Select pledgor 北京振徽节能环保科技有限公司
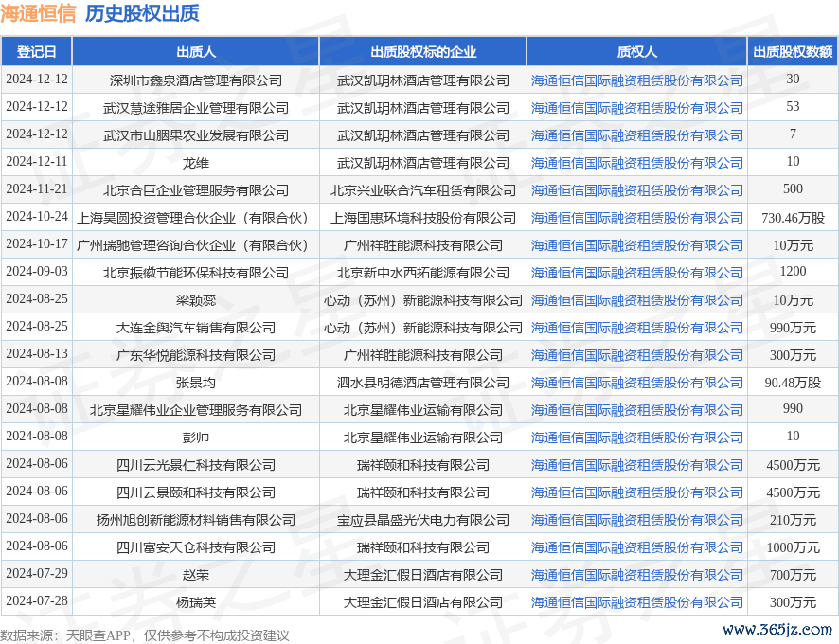839x644 pixels. coord(196,273)
